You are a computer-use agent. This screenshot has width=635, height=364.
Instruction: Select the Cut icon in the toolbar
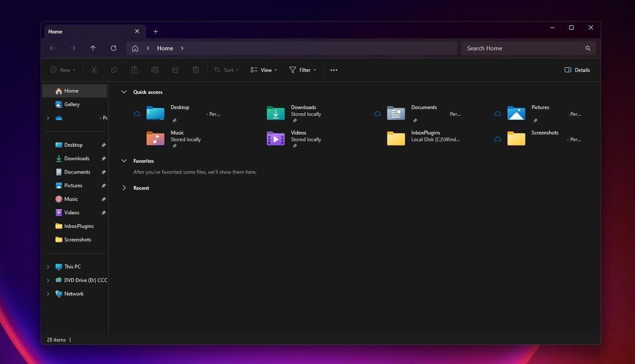pyautogui.click(x=94, y=70)
